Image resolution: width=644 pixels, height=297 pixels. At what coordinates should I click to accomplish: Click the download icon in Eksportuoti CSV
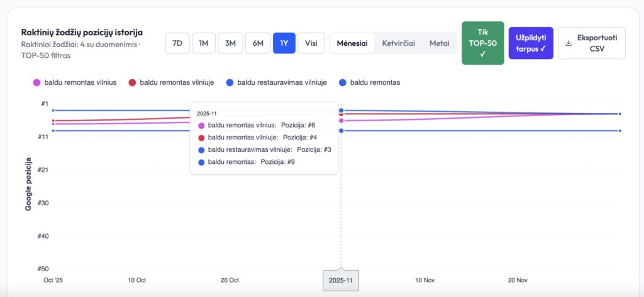569,43
